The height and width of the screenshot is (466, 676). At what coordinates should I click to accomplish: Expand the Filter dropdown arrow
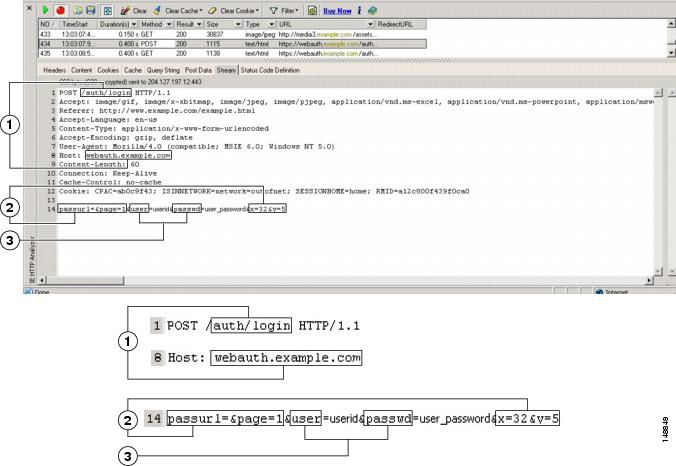(x=297, y=10)
